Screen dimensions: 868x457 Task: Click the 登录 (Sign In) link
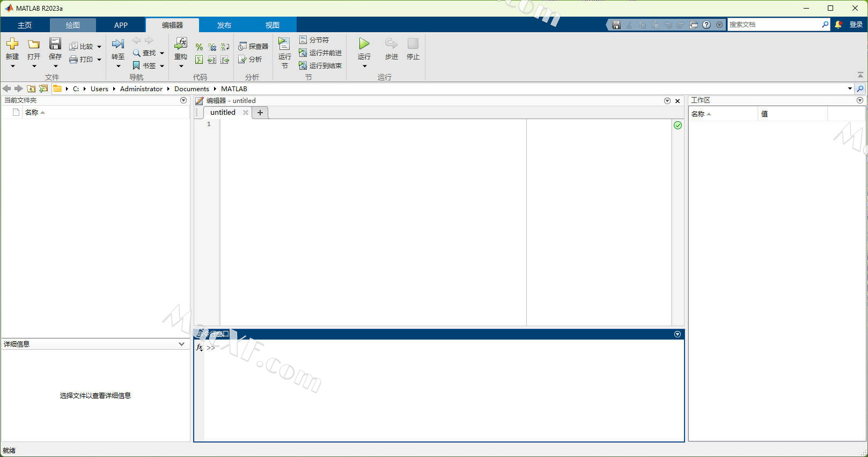856,25
